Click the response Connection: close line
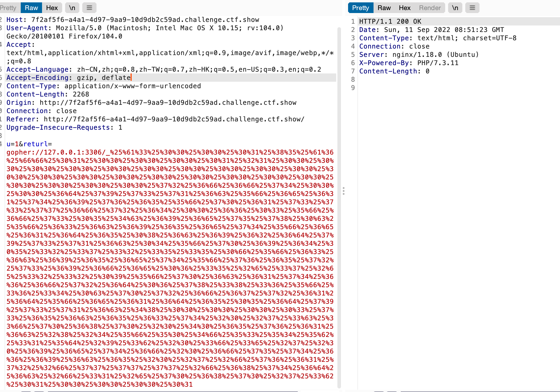Viewport: 560px width, 392px height. click(x=394, y=46)
